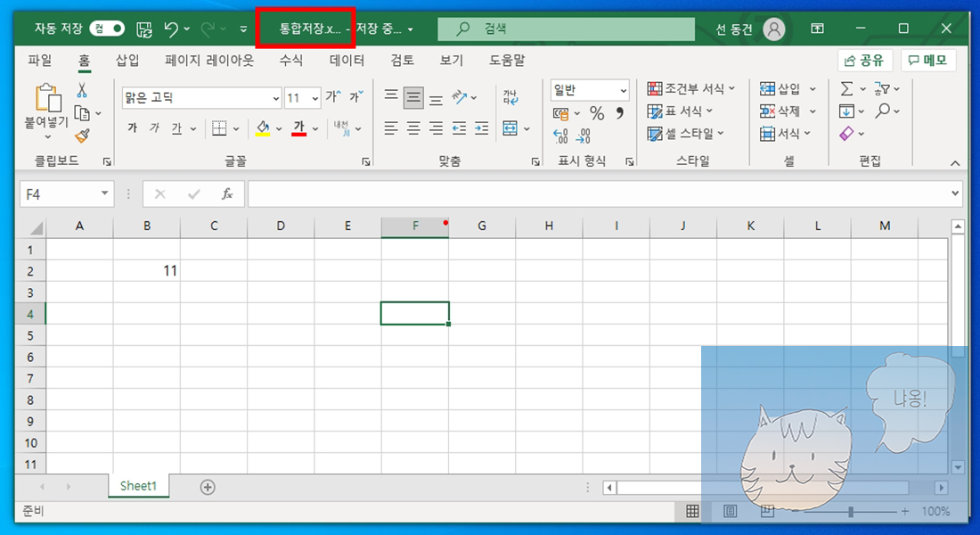Toggle Italic formatting
This screenshot has height=535, width=980.
pos(155,128)
